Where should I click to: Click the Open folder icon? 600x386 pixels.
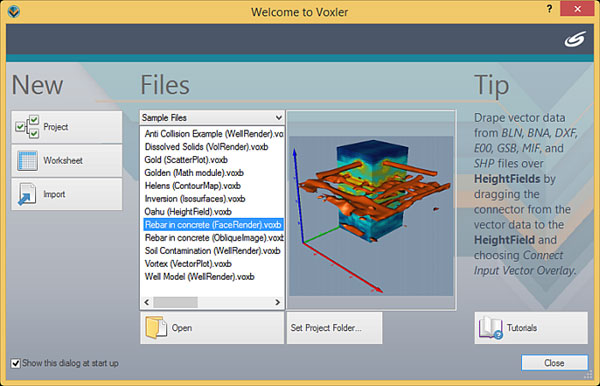156,327
